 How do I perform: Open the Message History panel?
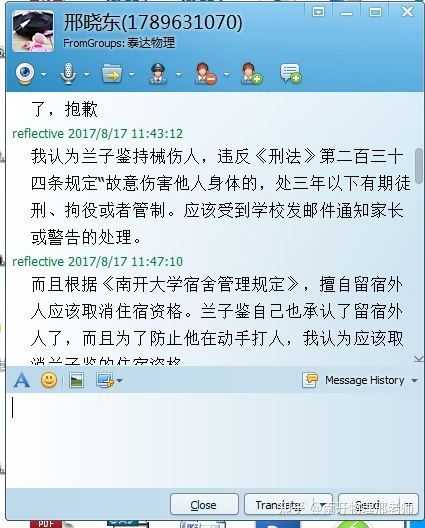360,381
